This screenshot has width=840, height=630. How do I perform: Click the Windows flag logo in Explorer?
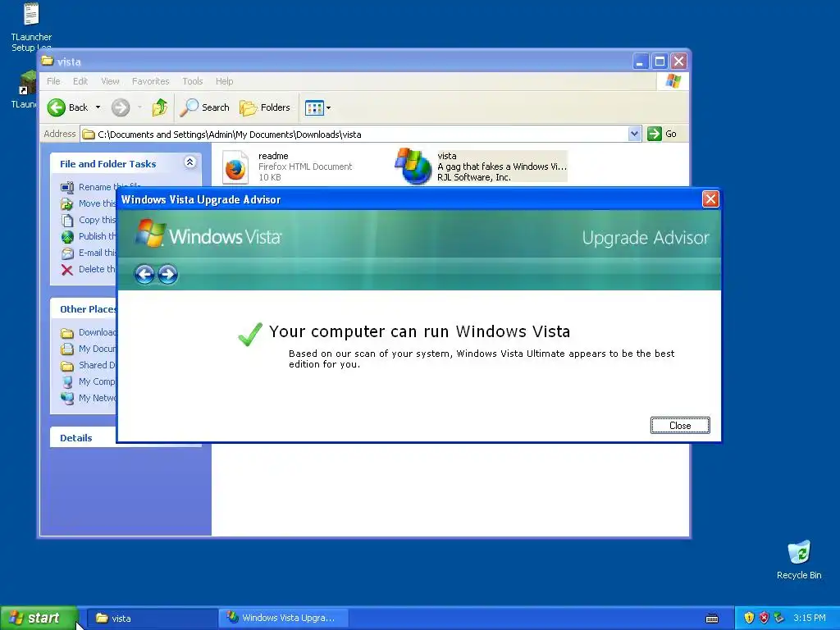(x=673, y=81)
